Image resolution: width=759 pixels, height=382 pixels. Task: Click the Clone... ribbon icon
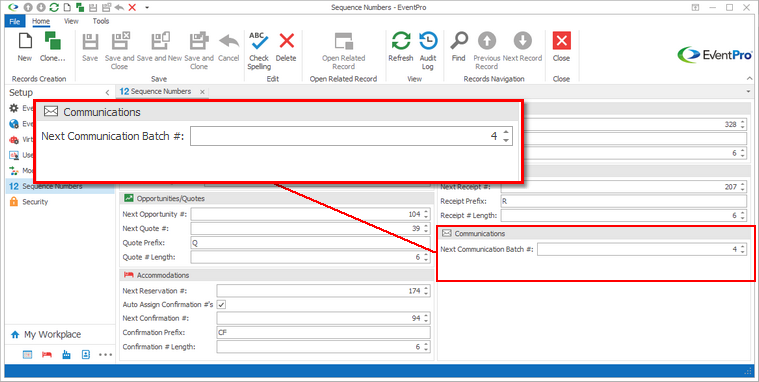click(52, 47)
